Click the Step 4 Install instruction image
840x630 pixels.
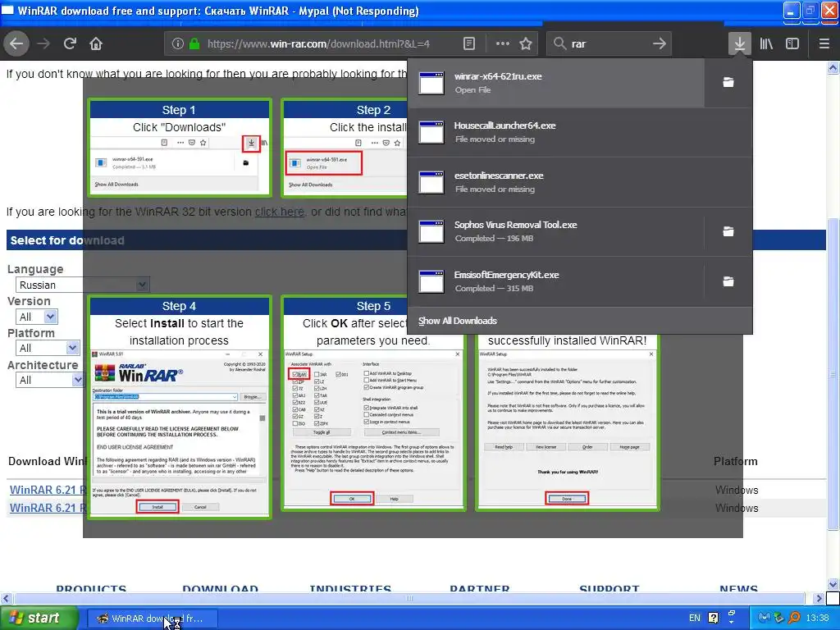pos(180,407)
